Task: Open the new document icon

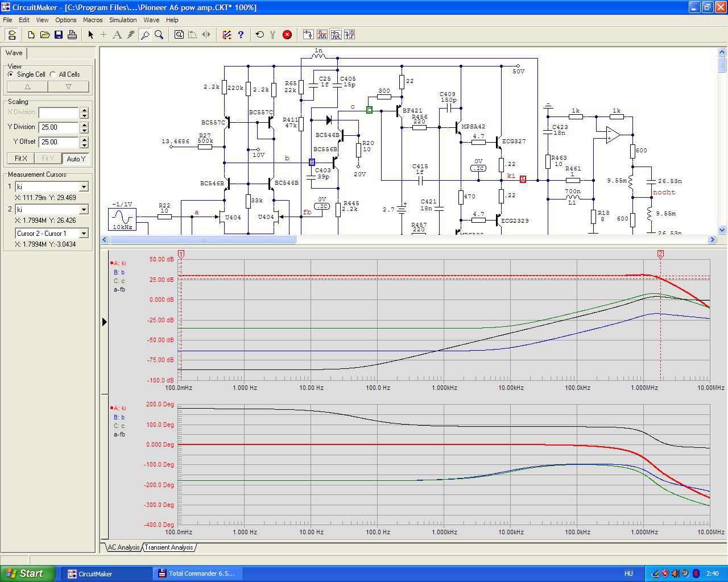Action: 31,35
